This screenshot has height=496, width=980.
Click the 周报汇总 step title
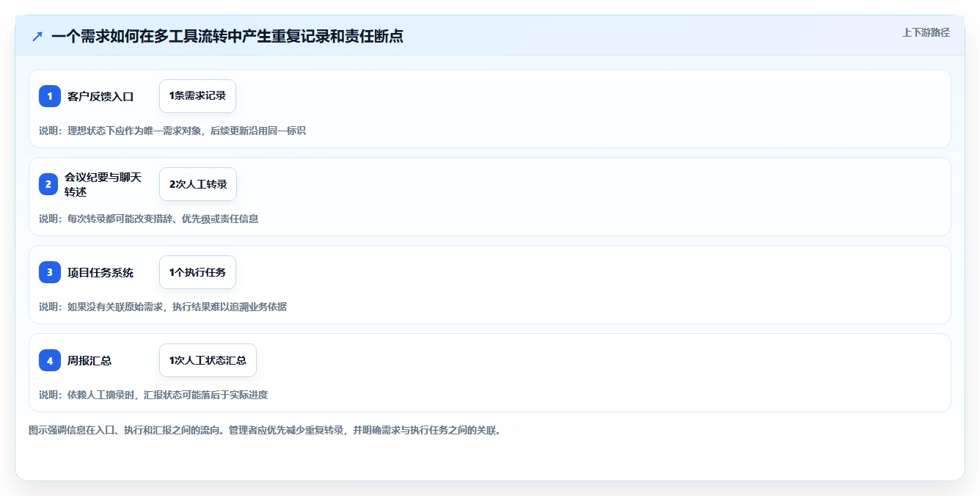pyautogui.click(x=89, y=360)
